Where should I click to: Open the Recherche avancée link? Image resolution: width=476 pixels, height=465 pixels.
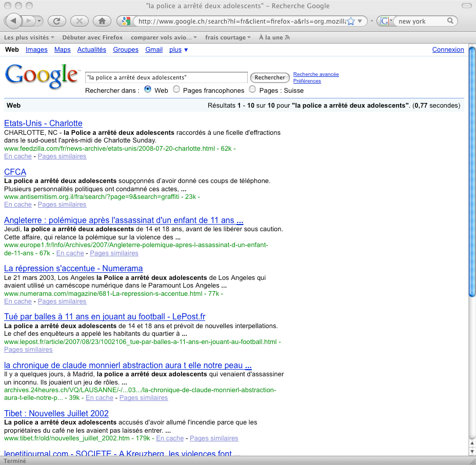click(316, 74)
